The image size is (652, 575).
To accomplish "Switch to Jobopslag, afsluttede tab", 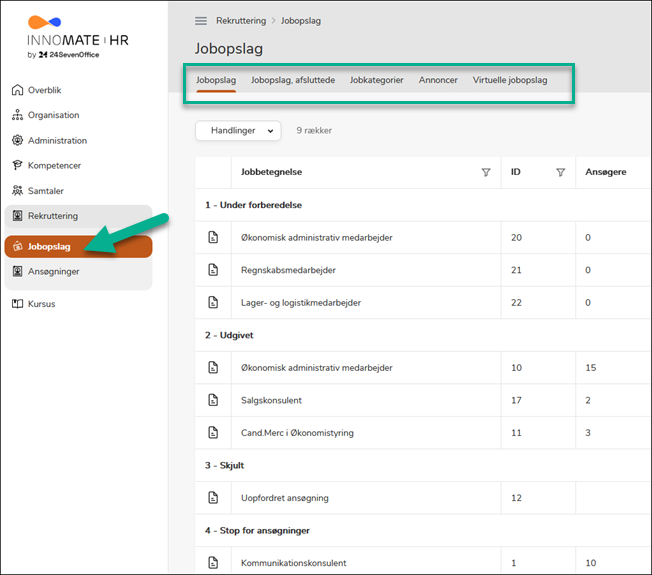I will (x=293, y=80).
